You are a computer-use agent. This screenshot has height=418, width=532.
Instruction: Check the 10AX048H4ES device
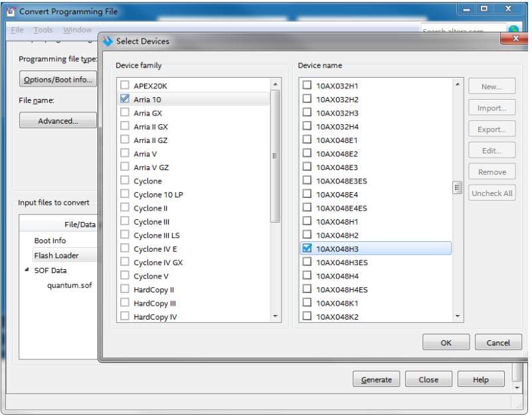307,288
